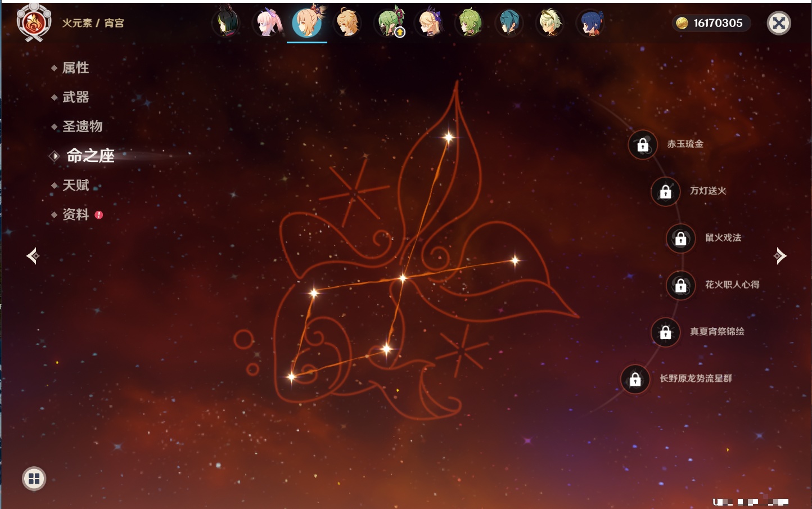Click the rightmost star of the constellation
Screen dimensions: 812x509
[515, 260]
